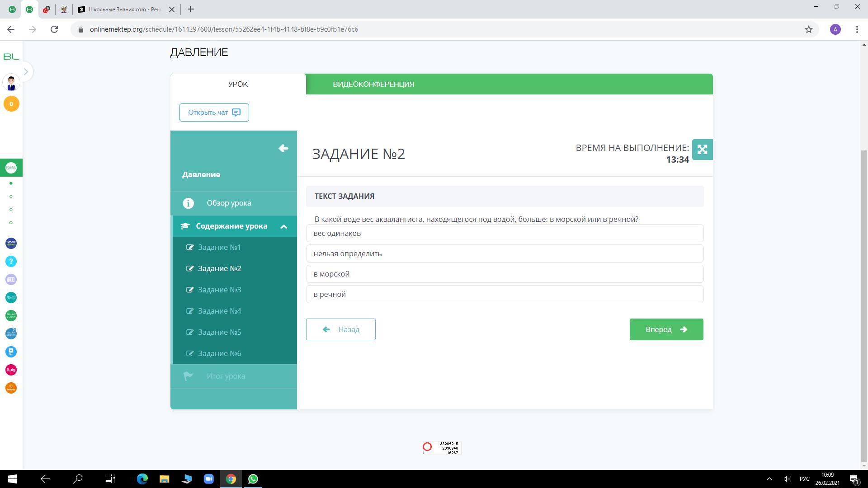Collapse the "Содержание урока" section

283,226
